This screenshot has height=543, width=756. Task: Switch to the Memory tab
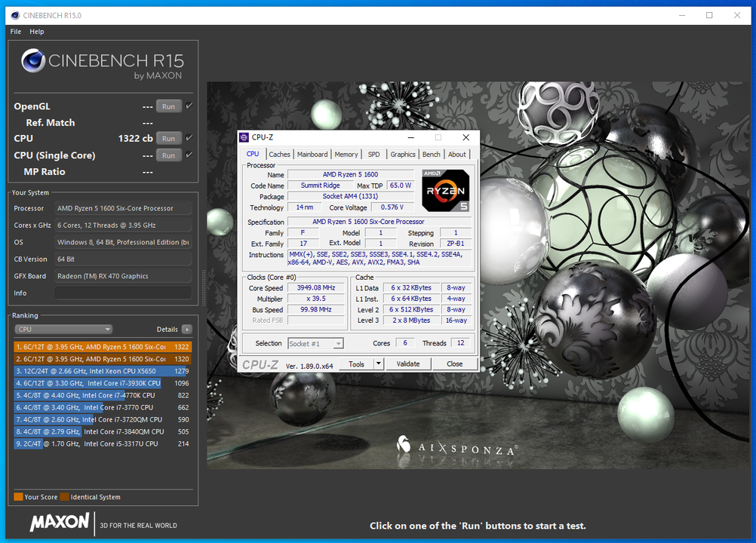click(346, 154)
